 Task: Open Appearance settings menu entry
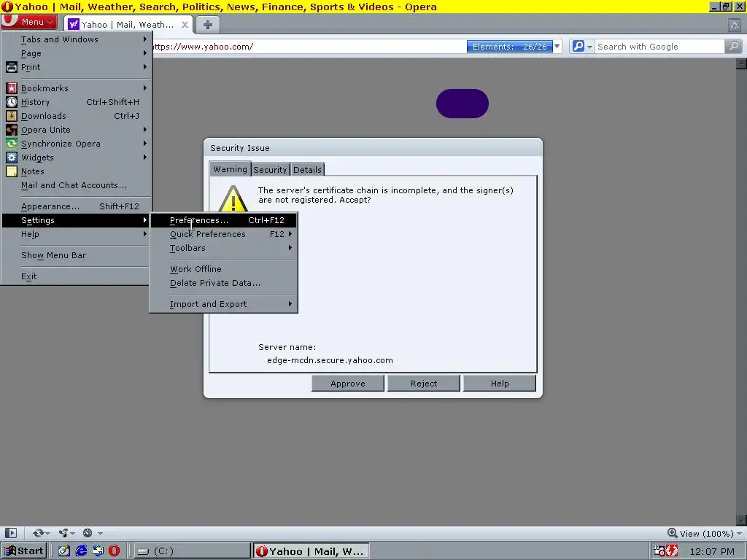77,206
